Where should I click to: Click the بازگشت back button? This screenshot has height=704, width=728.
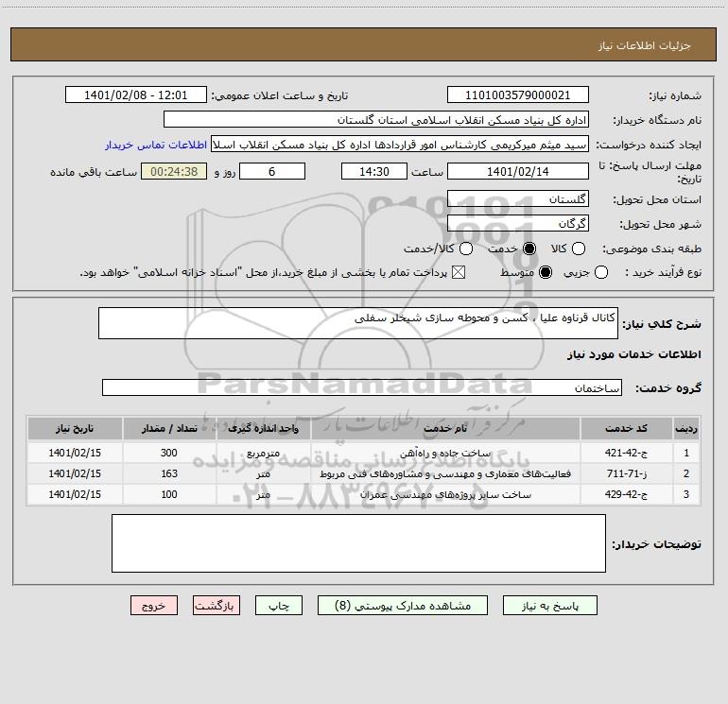coord(217,606)
